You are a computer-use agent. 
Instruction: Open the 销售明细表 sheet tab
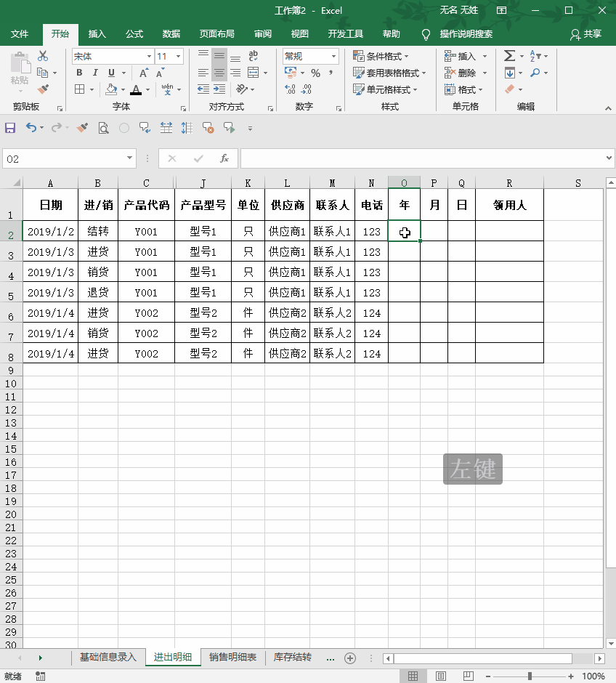pos(233,658)
